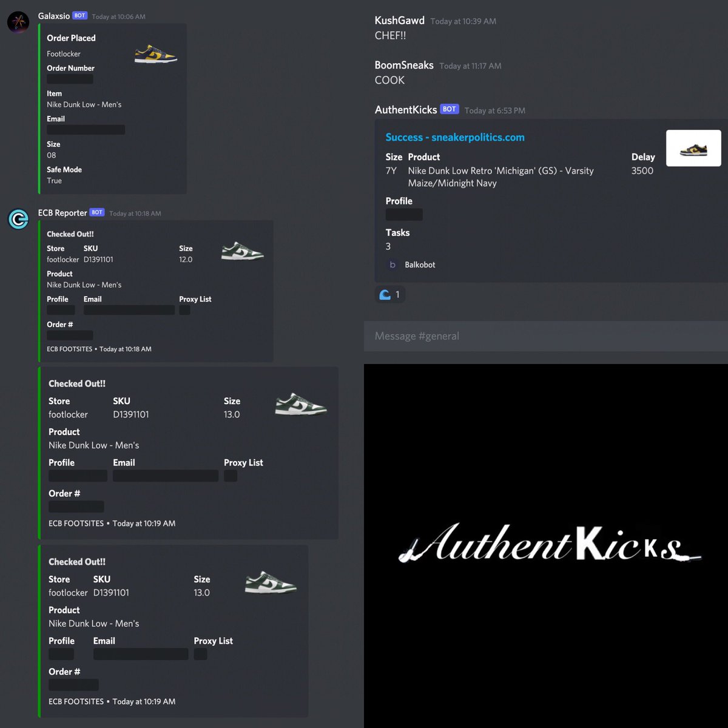Screen dimensions: 728x728
Task: Click the BOT badge next to AuthentKicks
Action: (x=450, y=109)
